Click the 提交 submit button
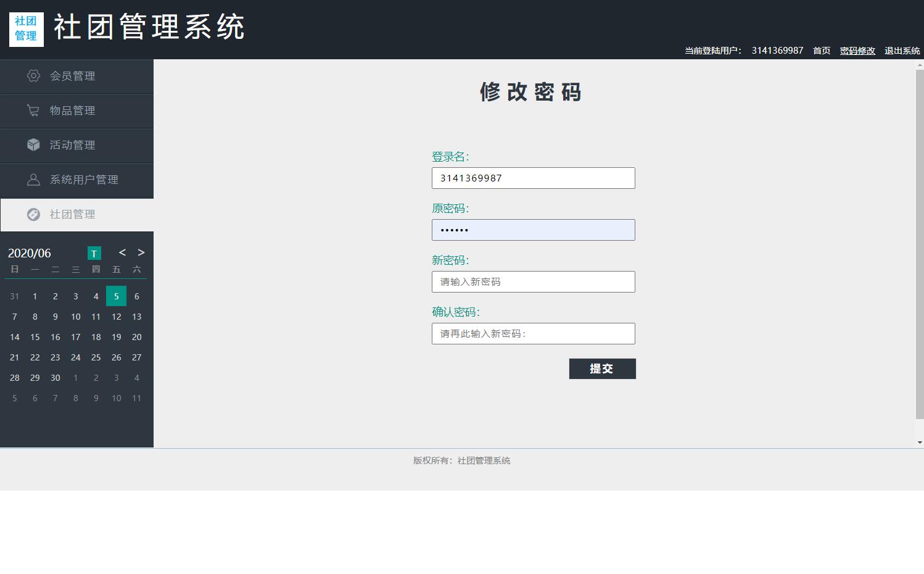Image resolution: width=924 pixels, height=574 pixels. (602, 368)
